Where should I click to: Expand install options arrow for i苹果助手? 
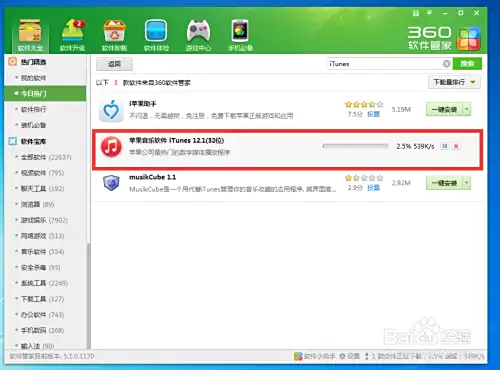coord(467,110)
